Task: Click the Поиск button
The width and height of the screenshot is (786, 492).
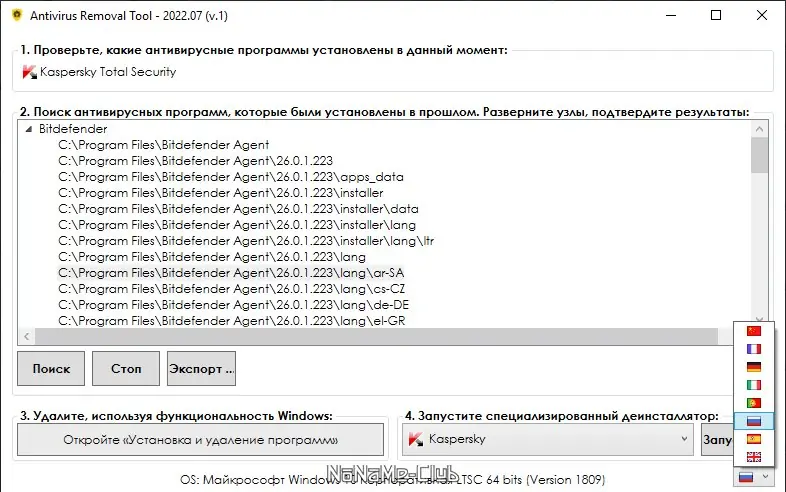Action: (51, 368)
